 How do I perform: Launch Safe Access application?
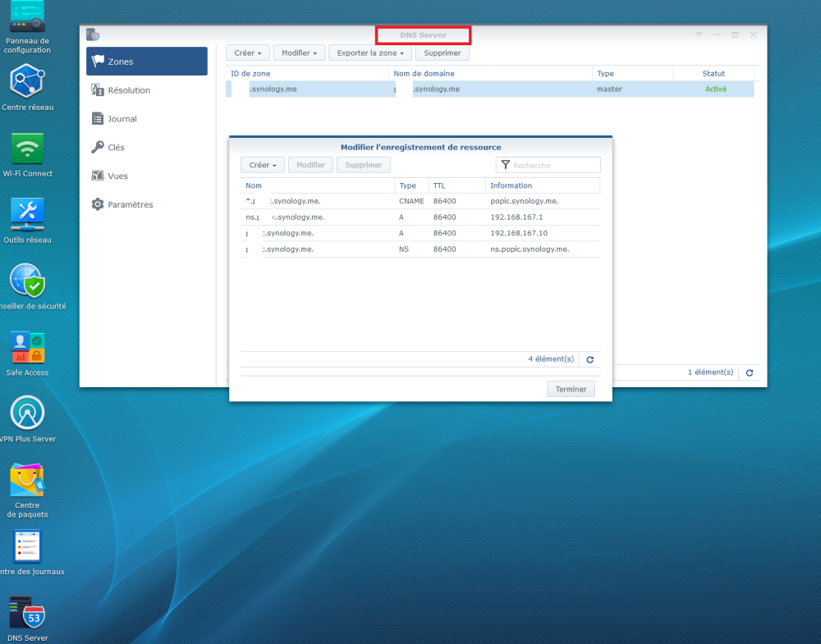pyautogui.click(x=27, y=348)
